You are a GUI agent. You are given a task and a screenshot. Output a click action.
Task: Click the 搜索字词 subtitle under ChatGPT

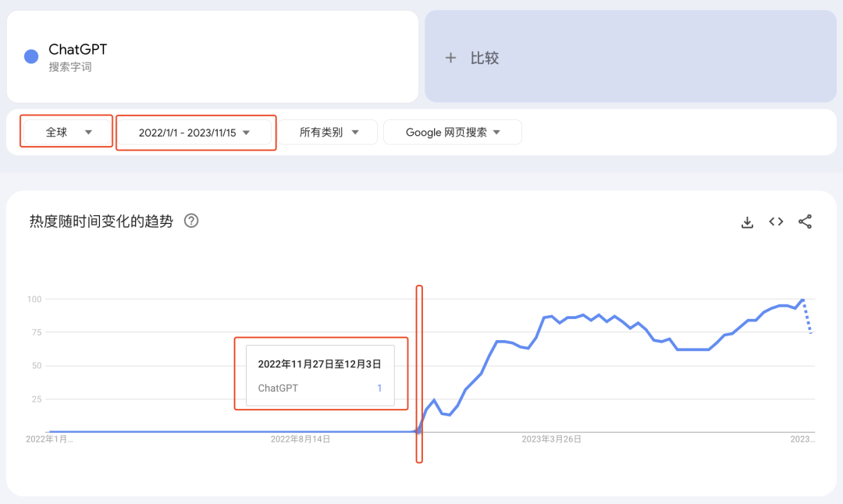pos(70,67)
